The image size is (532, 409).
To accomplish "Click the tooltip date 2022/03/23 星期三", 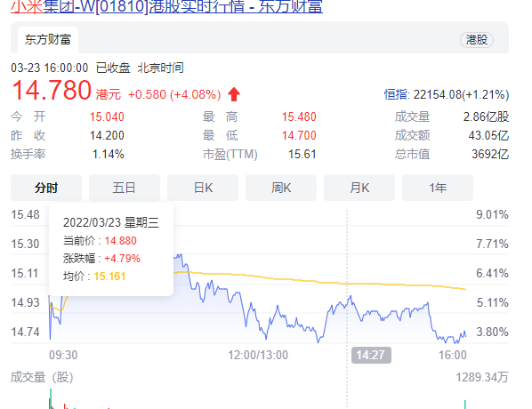I will point(111,222).
